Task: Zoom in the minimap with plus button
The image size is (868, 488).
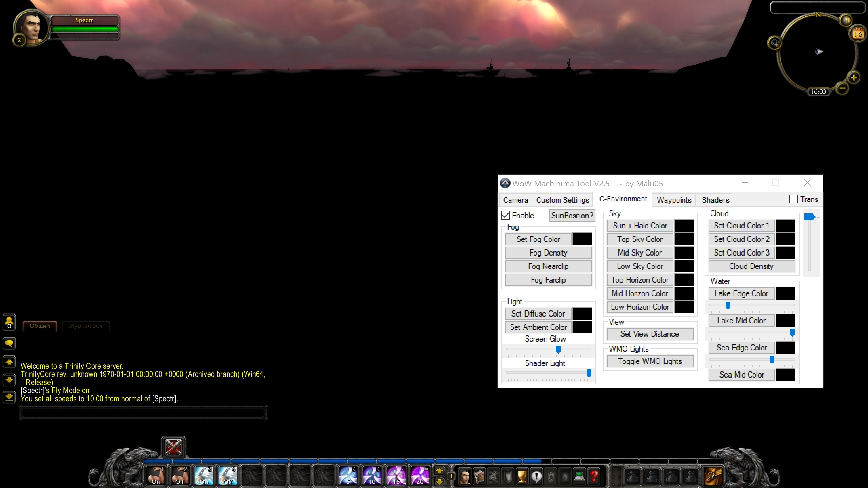Action: (854, 78)
